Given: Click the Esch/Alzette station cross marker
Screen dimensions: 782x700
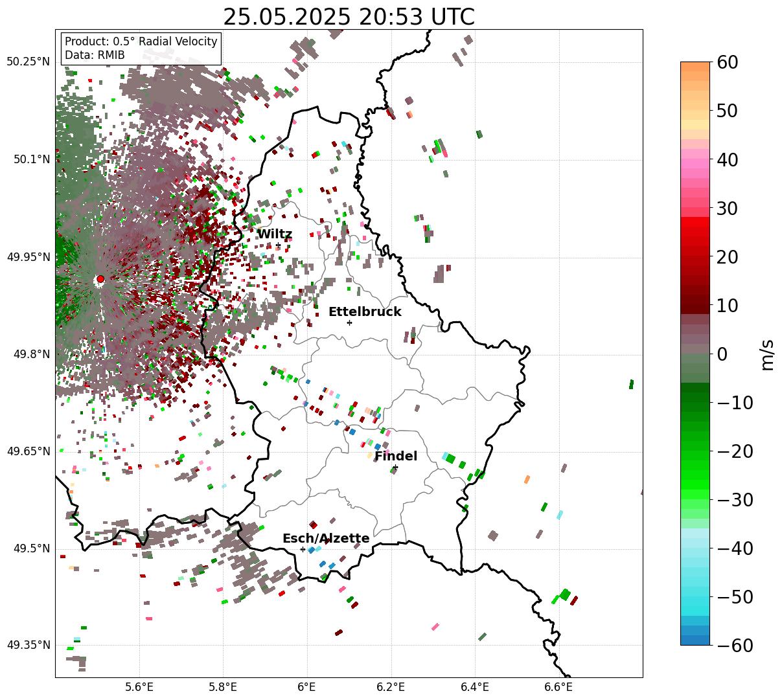Looking at the screenshot, I should point(303,549).
